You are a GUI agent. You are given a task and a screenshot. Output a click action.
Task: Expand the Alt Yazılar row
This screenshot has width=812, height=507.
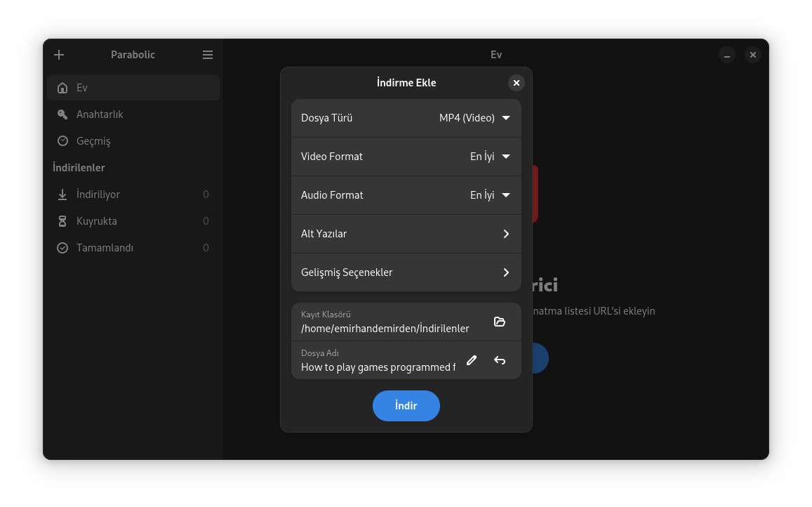(x=406, y=234)
